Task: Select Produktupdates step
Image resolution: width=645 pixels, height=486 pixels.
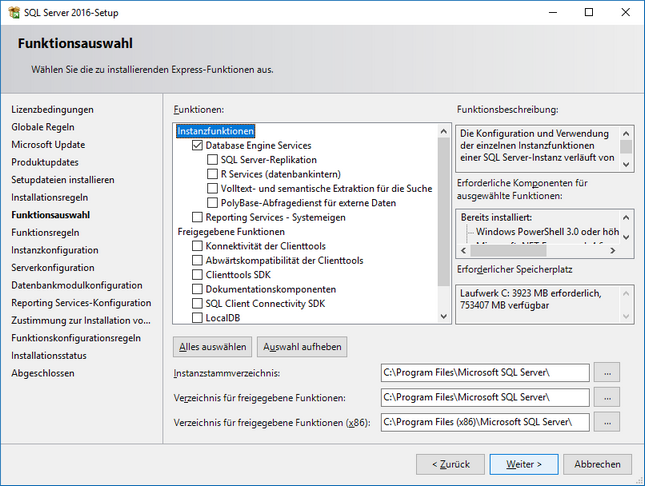Action: (x=45, y=162)
